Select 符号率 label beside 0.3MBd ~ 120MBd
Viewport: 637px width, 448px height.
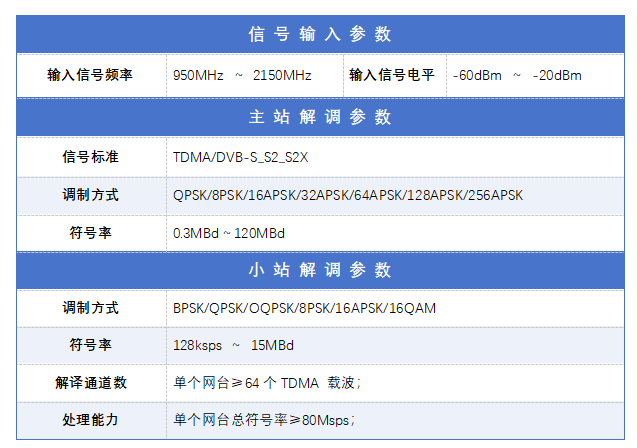click(90, 232)
